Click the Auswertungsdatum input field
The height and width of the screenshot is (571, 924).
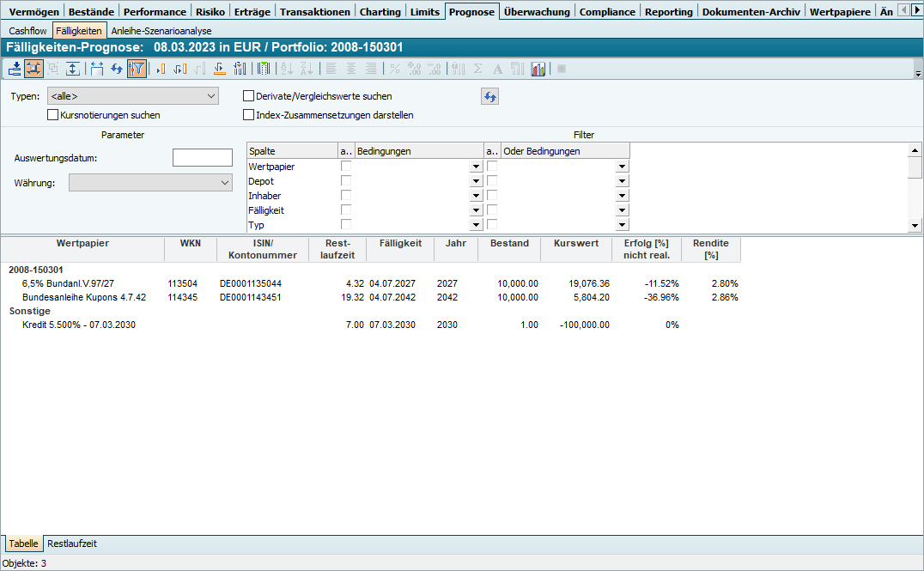click(203, 157)
